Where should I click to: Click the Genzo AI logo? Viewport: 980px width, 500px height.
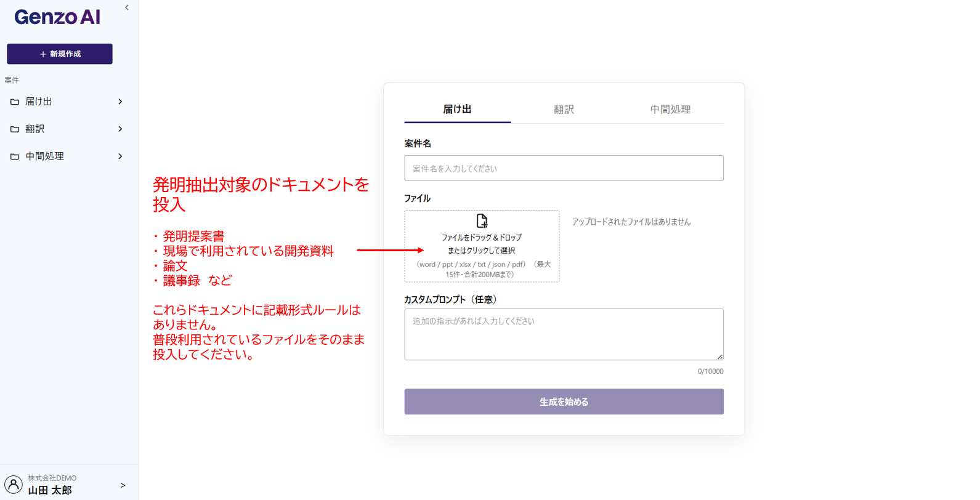click(x=57, y=17)
